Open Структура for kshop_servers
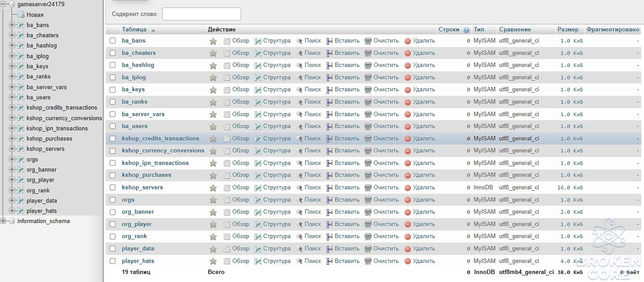The image size is (644, 282). (277, 188)
